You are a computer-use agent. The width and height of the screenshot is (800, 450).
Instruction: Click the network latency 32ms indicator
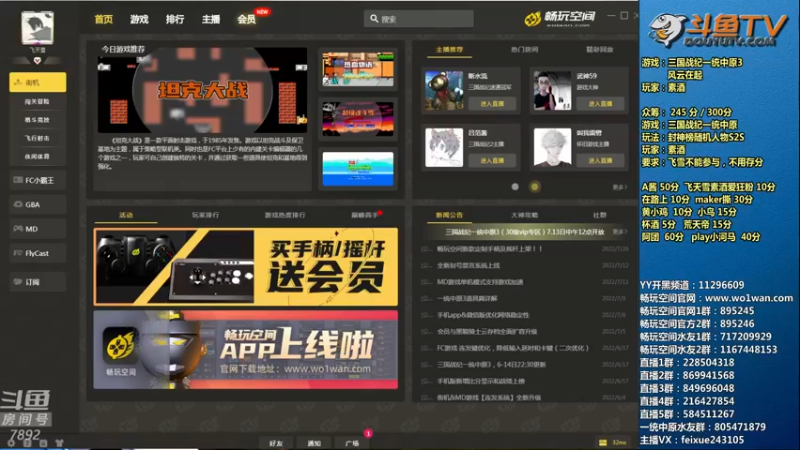tap(613, 442)
